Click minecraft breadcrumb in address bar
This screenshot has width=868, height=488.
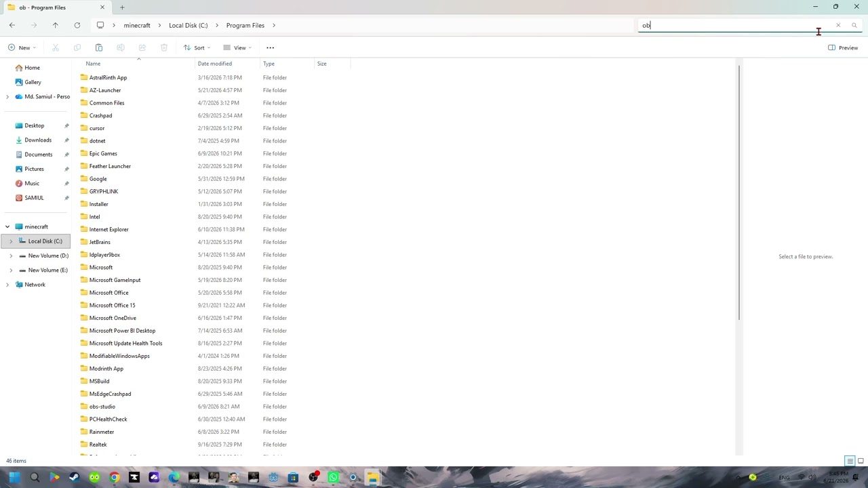(137, 25)
